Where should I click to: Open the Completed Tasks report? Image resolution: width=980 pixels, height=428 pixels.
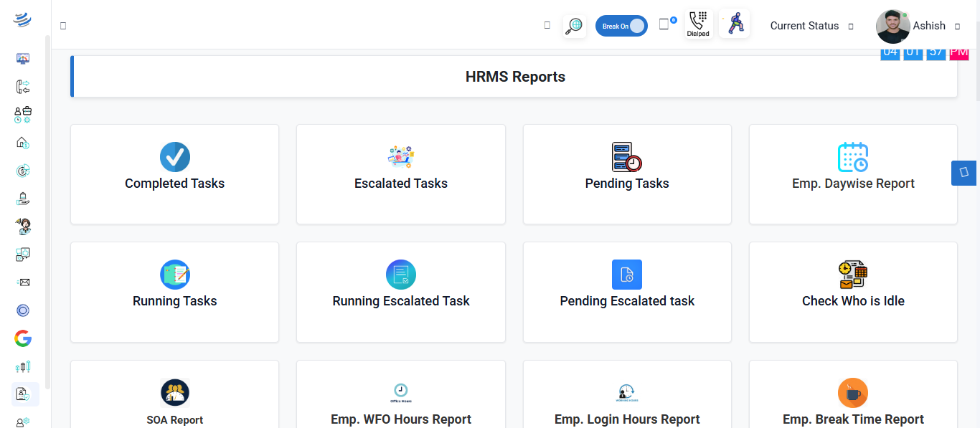tap(174, 174)
